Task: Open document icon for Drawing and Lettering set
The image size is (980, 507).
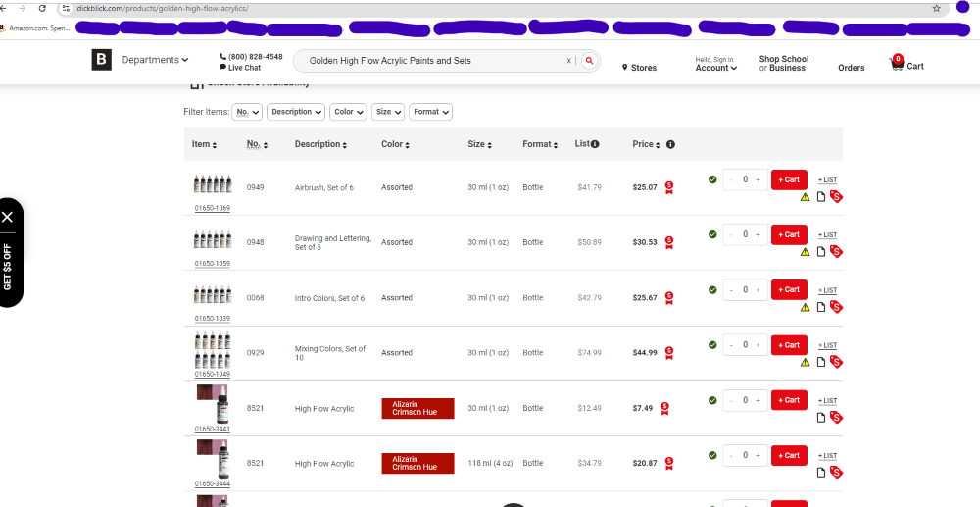Action: 821,251
